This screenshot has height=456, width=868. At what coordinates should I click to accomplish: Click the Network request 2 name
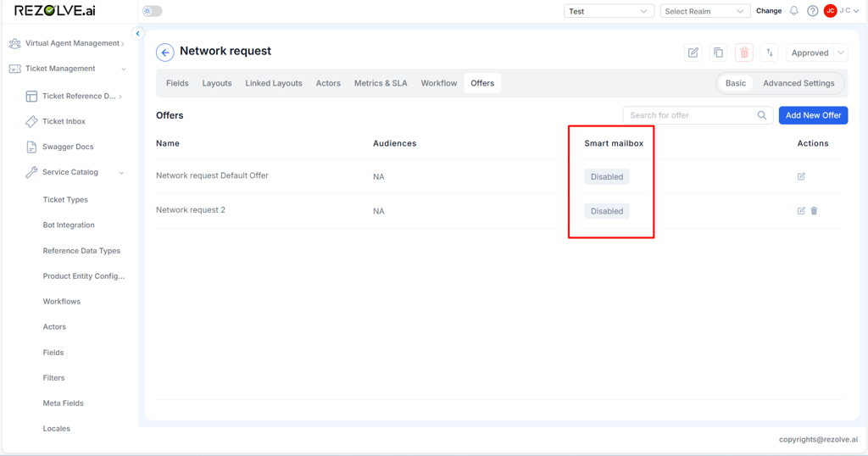pos(191,209)
